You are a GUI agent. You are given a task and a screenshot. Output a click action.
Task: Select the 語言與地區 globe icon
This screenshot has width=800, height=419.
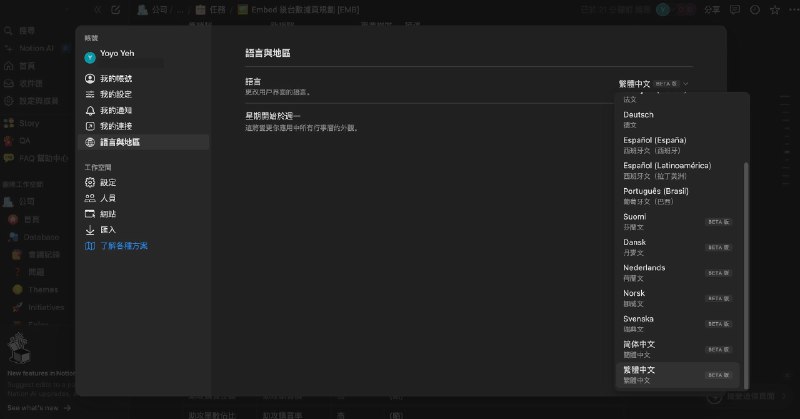(x=90, y=142)
